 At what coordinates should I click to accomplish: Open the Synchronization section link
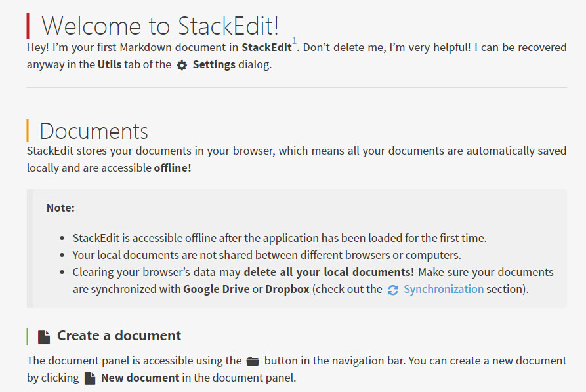click(443, 289)
